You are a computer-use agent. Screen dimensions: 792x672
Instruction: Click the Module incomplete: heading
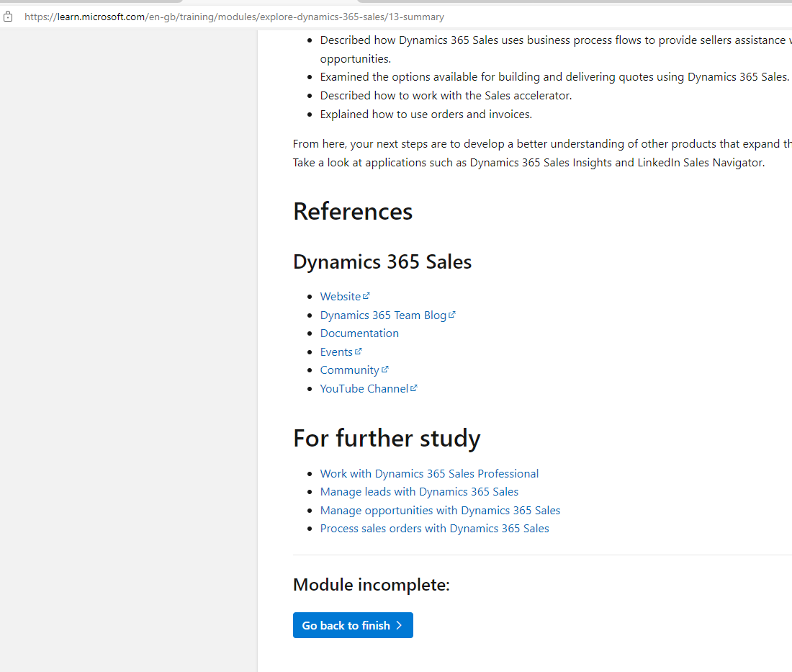pos(372,585)
